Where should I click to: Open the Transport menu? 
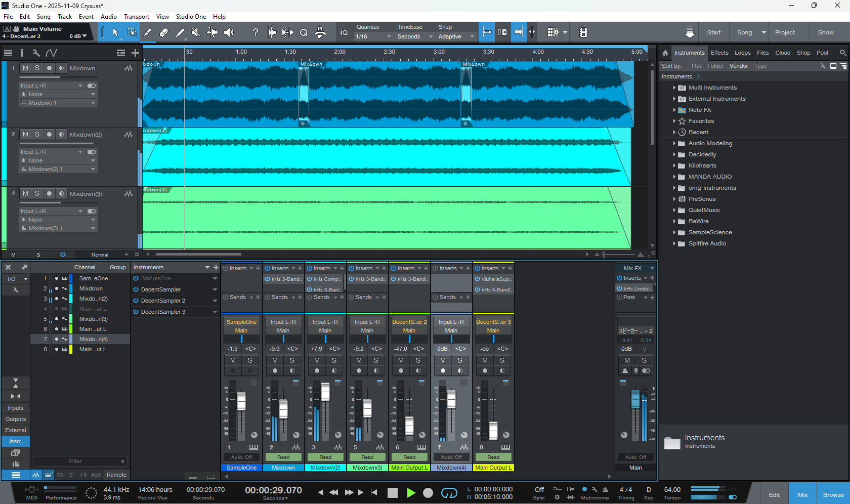136,16
